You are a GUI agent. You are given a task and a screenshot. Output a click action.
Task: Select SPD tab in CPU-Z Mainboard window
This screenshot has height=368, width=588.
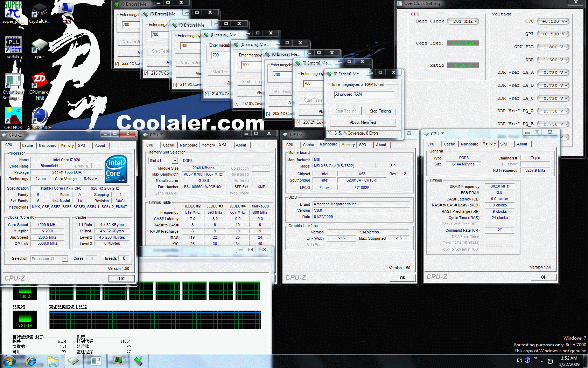coord(363,145)
